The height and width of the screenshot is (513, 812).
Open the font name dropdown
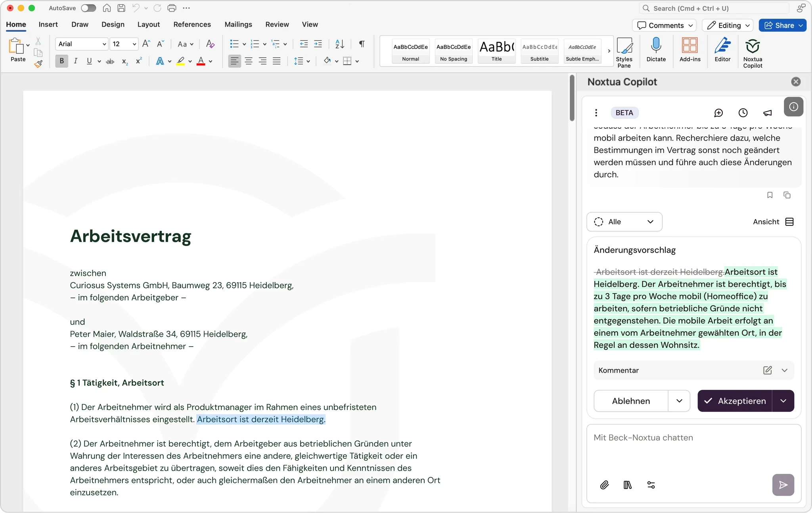pyautogui.click(x=104, y=44)
